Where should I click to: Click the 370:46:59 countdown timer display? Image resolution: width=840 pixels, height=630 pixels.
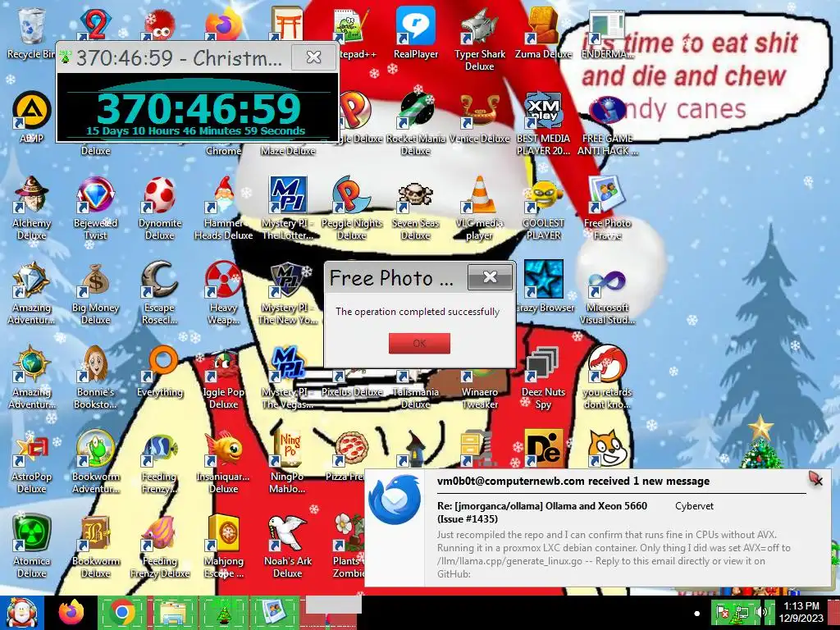(199, 109)
